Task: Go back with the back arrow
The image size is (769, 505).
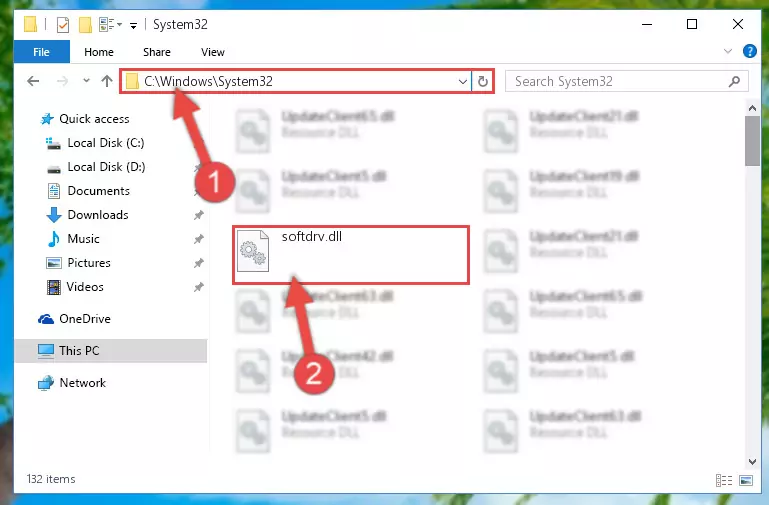Action: pyautogui.click(x=33, y=81)
